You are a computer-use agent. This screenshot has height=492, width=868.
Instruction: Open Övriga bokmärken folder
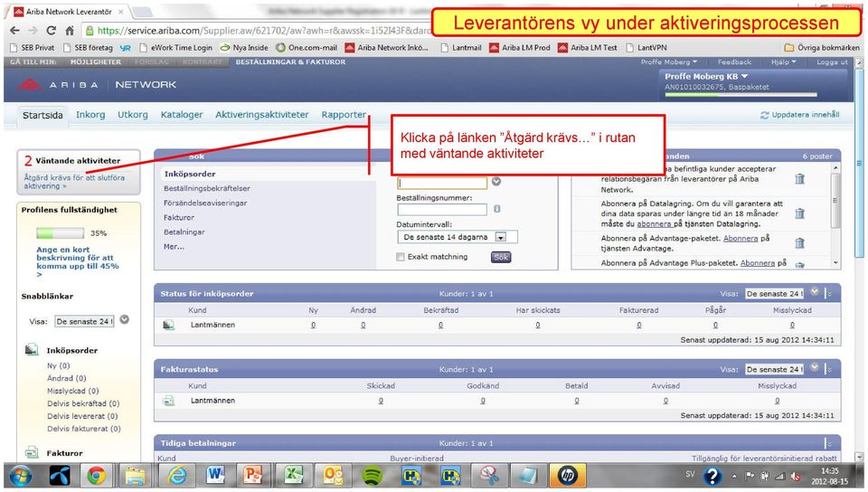[x=822, y=48]
